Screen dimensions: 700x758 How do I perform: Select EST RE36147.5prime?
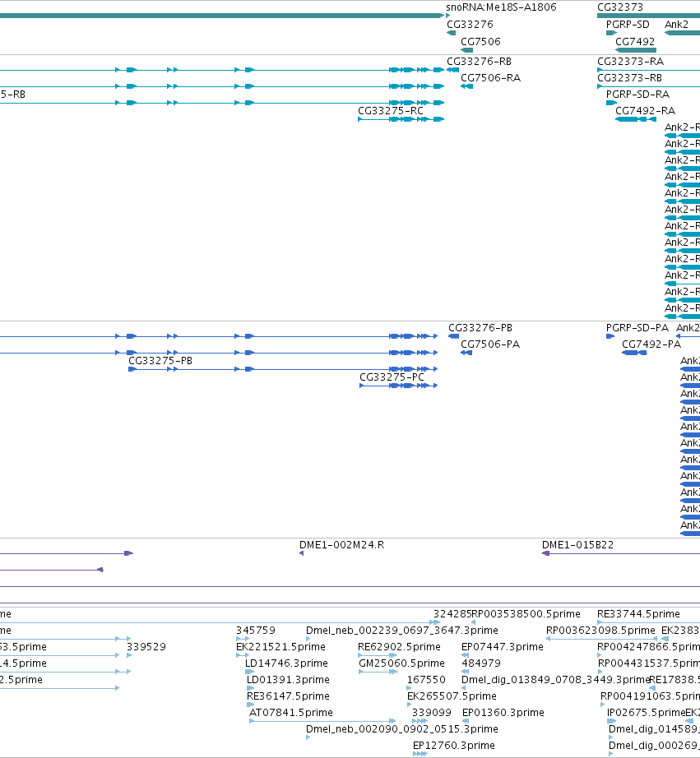tap(288, 696)
